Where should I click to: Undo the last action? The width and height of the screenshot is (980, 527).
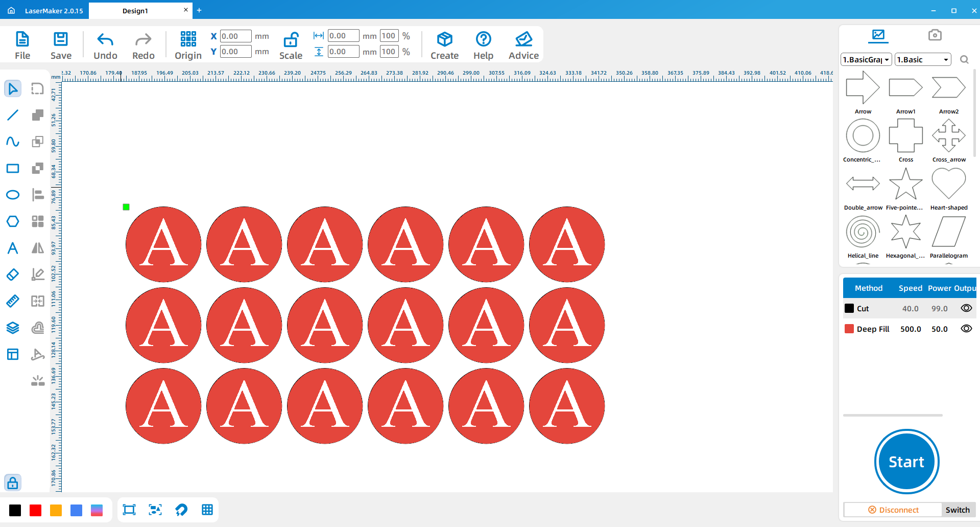[105, 45]
